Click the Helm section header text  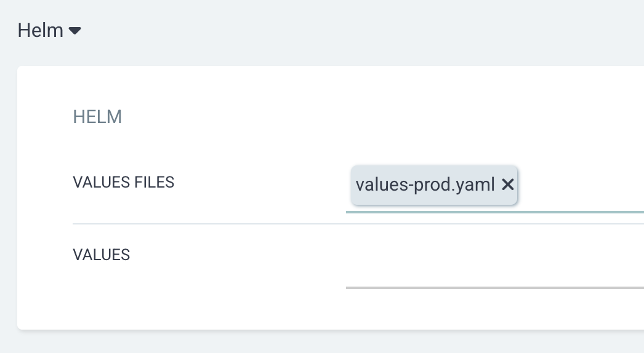coord(40,30)
